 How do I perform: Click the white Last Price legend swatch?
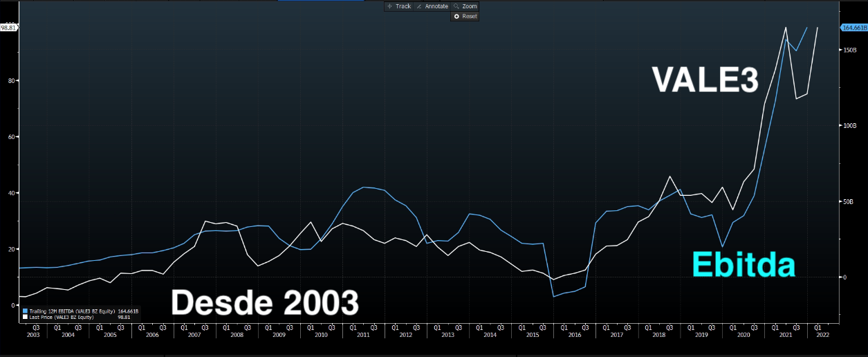(25, 317)
